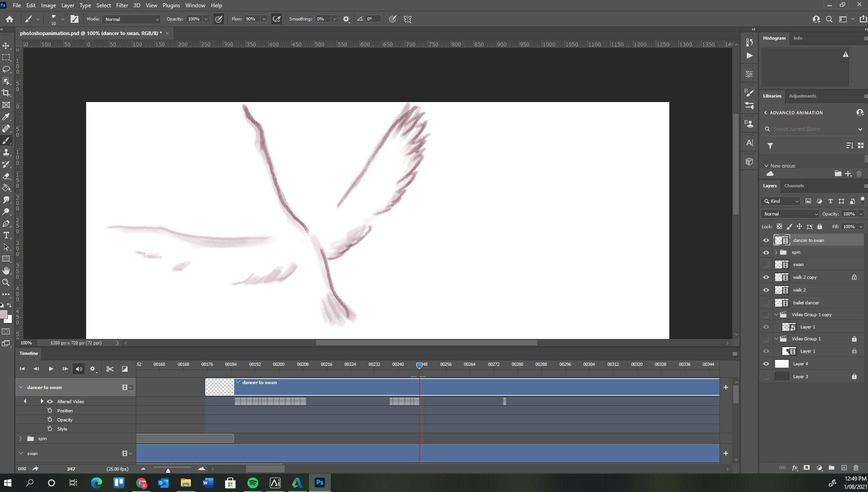
Task: Select the Hand tool
Action: click(6, 271)
